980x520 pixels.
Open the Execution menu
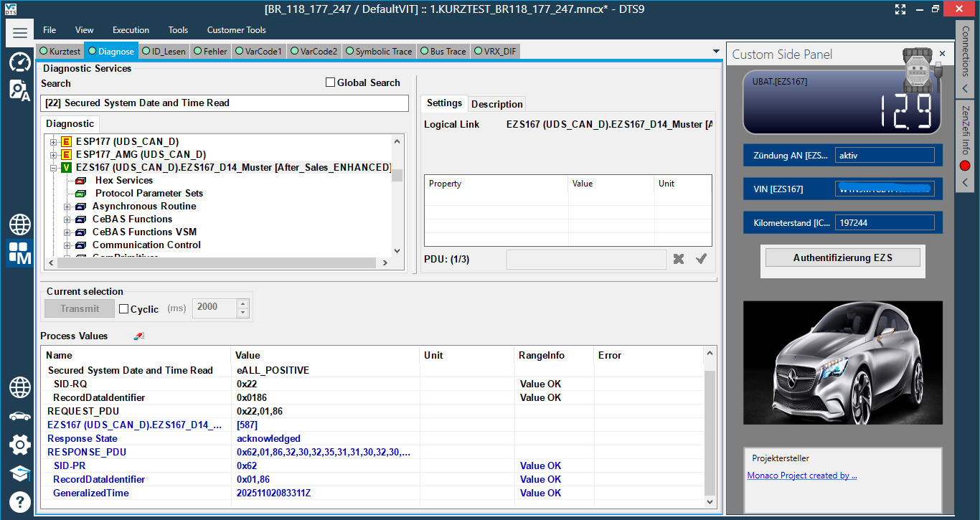pos(131,30)
